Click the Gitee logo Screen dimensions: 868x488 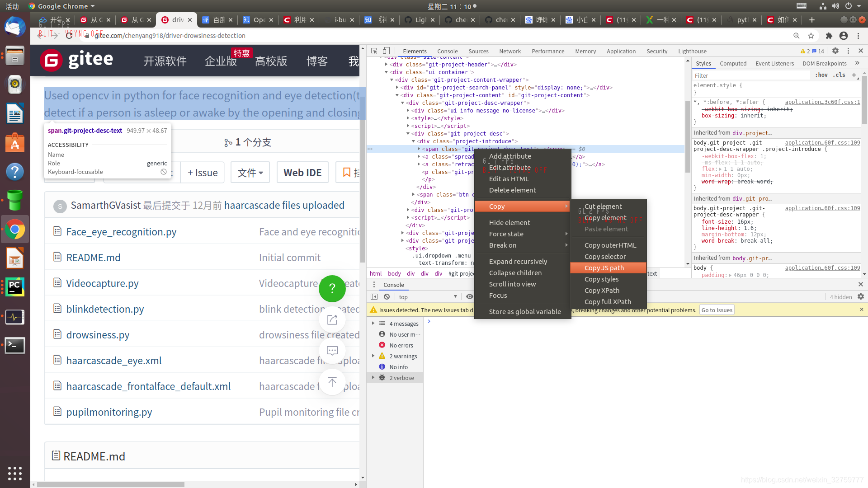[76, 60]
